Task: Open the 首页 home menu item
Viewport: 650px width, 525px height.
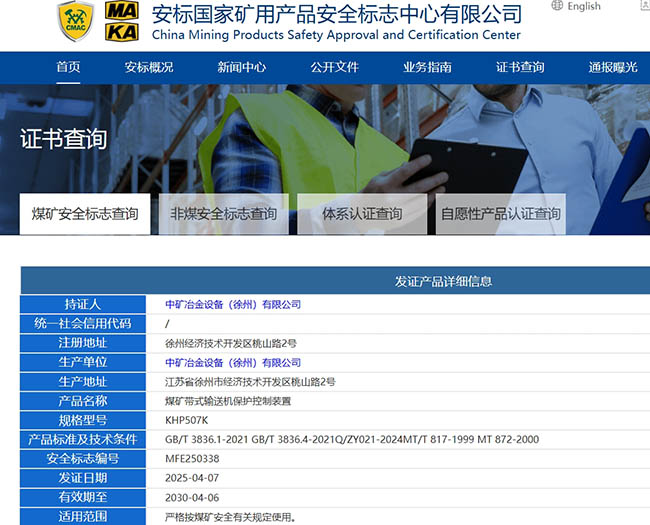Action: [x=68, y=67]
